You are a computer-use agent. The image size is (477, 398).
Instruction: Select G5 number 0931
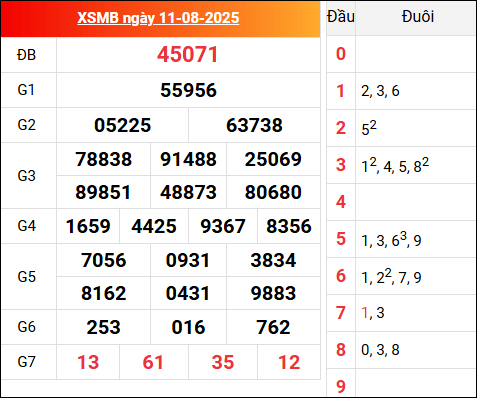188,260
